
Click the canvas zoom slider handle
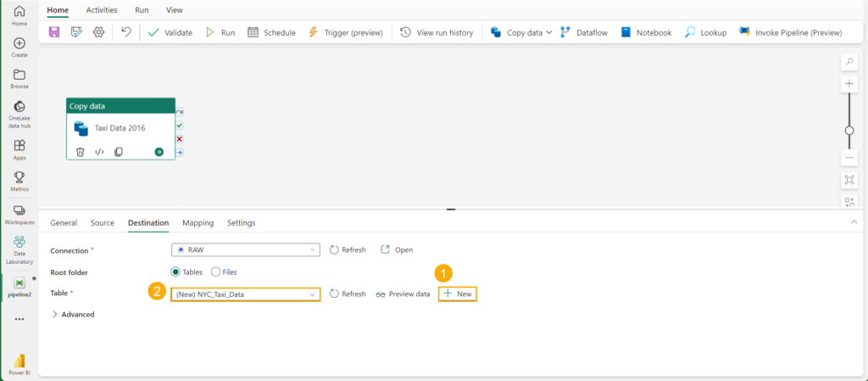849,130
